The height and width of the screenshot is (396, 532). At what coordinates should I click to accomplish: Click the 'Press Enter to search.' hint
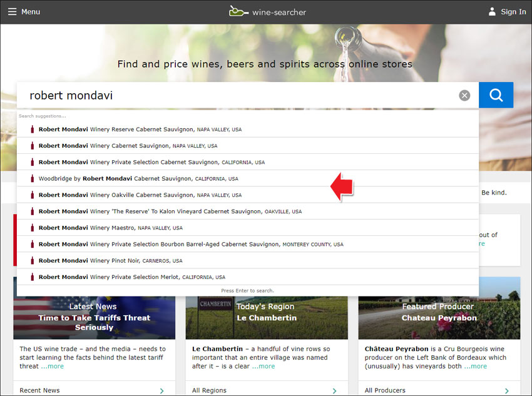(247, 290)
